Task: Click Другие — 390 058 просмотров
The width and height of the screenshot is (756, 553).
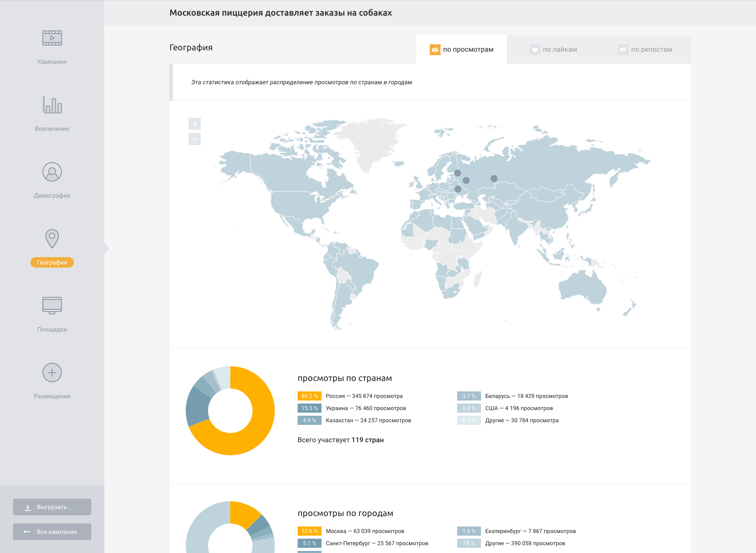Action: click(x=525, y=543)
